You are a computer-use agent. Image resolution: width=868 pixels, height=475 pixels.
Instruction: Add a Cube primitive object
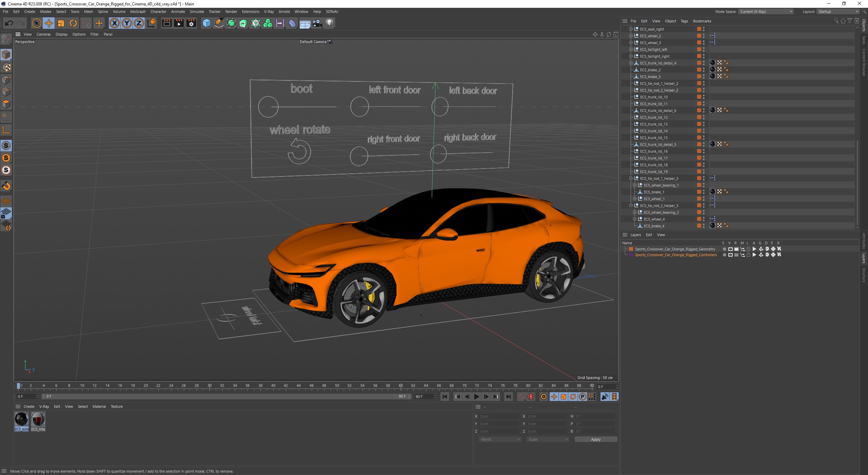(x=206, y=23)
